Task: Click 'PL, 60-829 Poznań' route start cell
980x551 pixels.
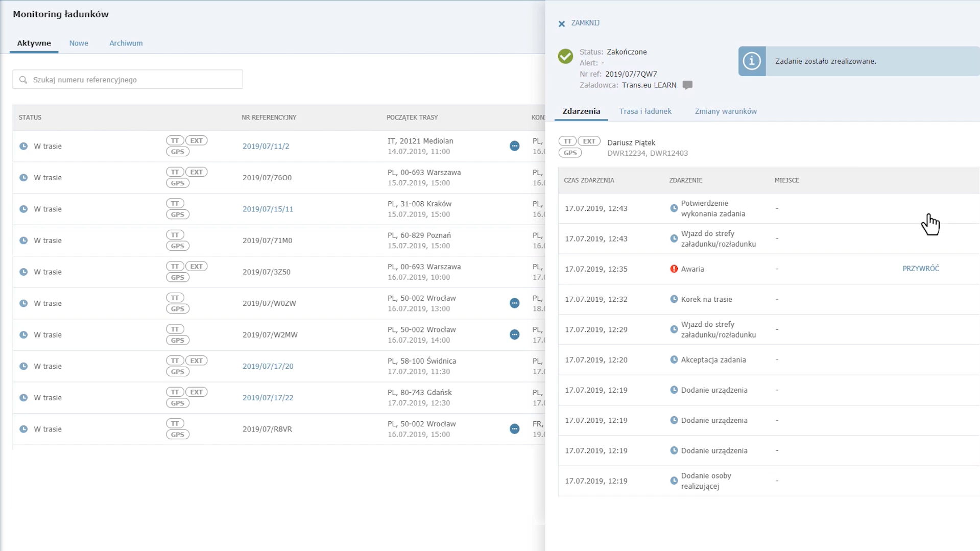Action: (419, 235)
